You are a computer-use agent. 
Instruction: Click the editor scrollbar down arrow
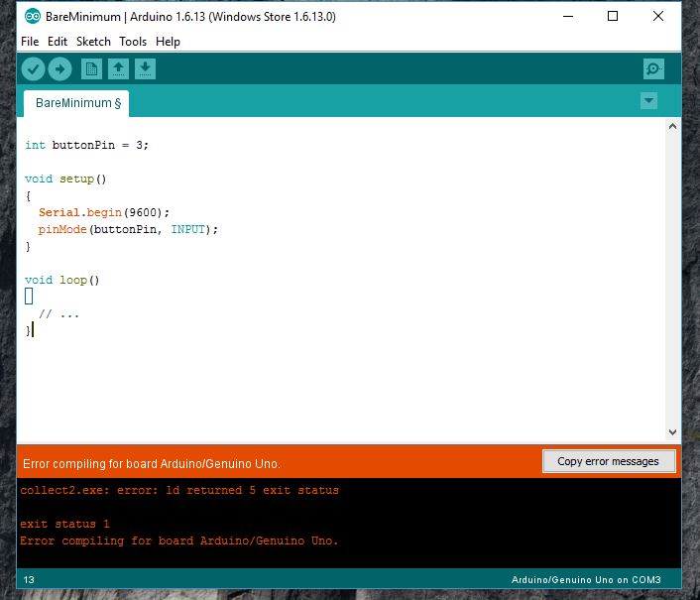coord(673,431)
